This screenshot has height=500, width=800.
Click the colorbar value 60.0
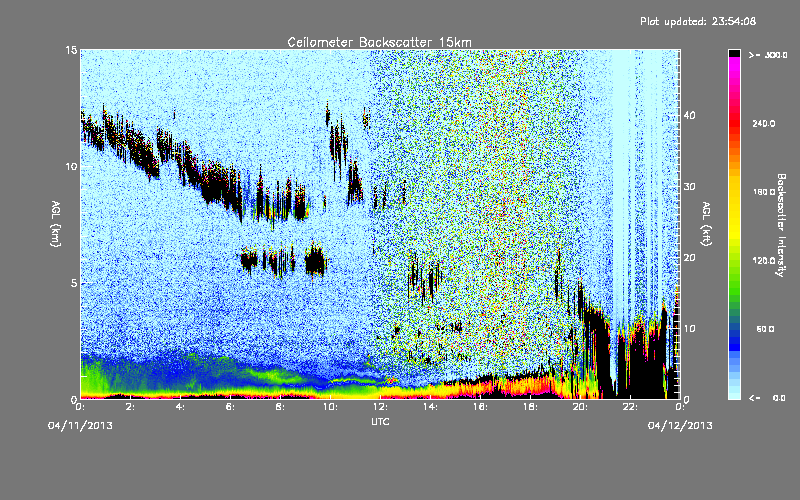pyautogui.click(x=765, y=329)
